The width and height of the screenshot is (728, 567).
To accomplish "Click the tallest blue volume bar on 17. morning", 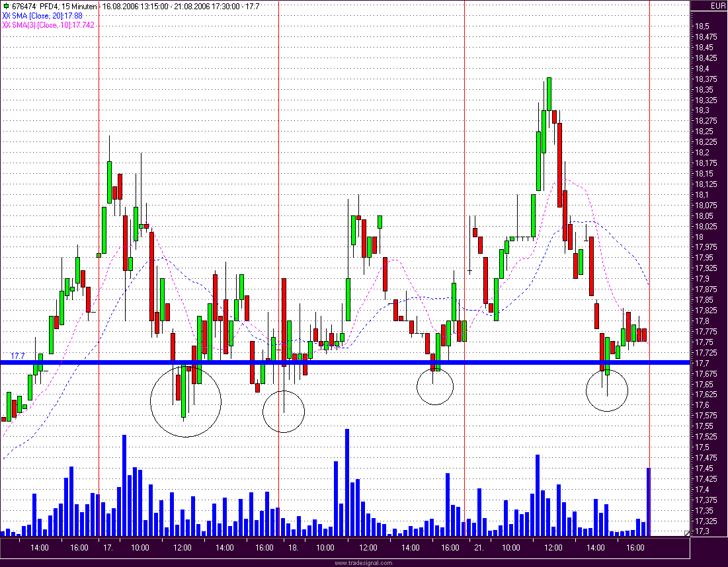I will coord(124,485).
